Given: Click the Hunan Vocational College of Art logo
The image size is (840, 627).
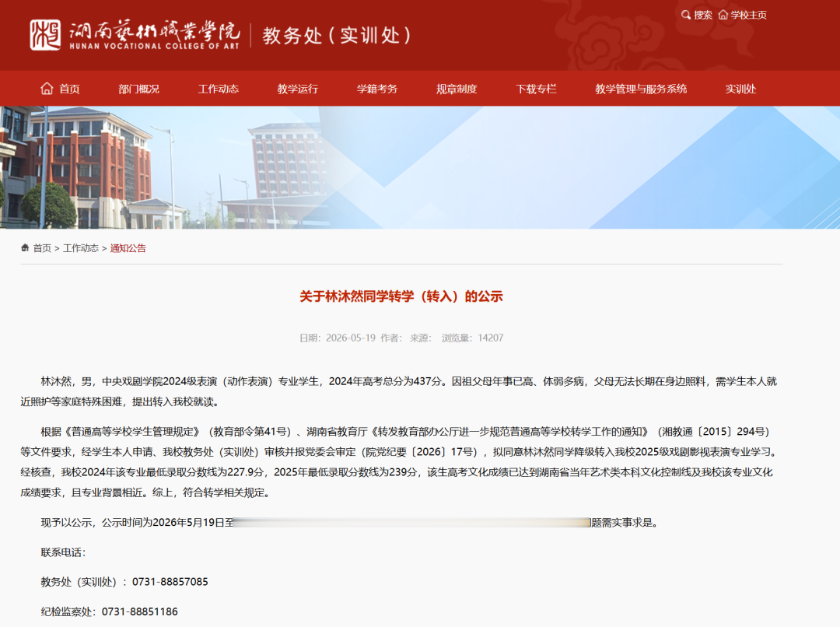Looking at the screenshot, I should pyautogui.click(x=135, y=35).
